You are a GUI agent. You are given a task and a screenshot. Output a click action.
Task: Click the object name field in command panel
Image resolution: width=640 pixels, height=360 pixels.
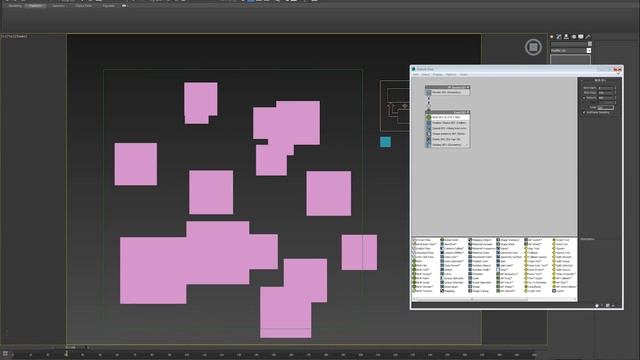(569, 44)
